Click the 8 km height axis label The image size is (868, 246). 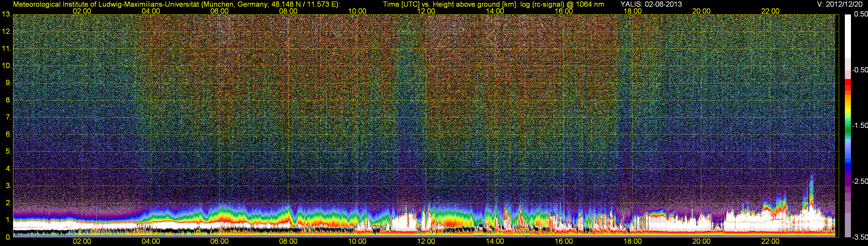point(8,100)
